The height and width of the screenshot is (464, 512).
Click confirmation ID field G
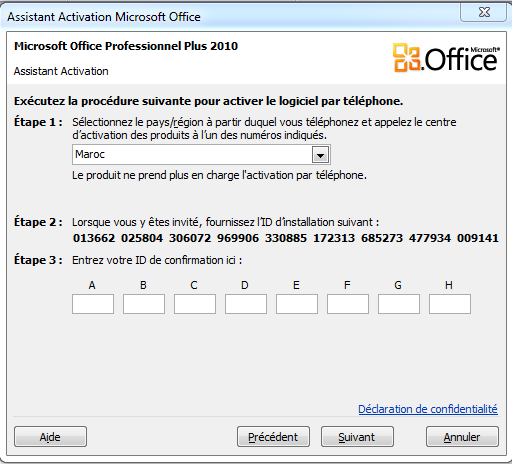[x=399, y=304]
